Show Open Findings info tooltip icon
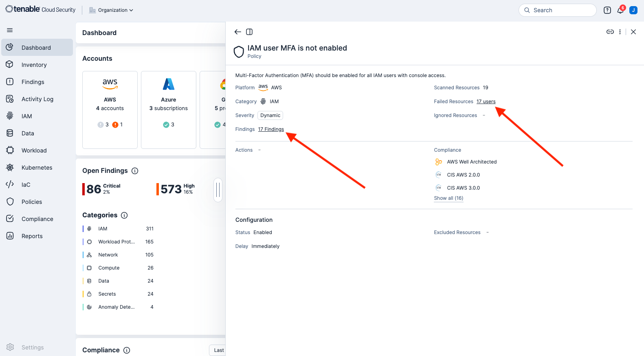The height and width of the screenshot is (356, 644). 135,171
